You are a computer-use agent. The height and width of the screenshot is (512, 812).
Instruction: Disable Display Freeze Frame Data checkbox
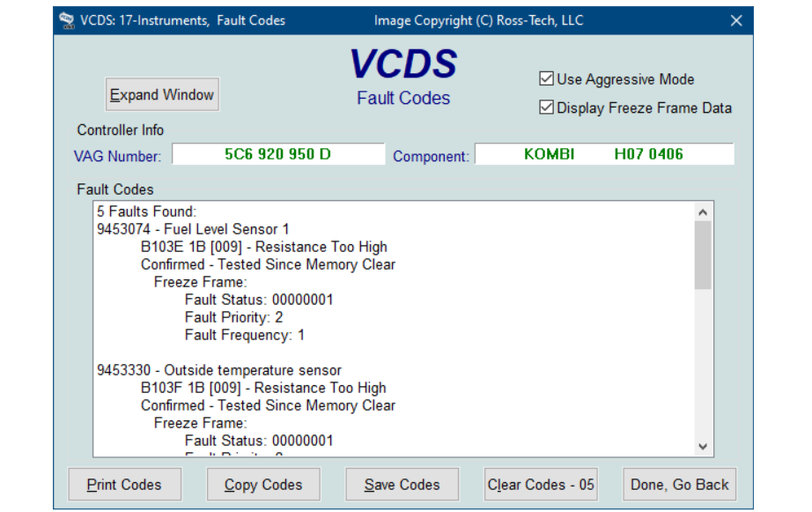(547, 108)
